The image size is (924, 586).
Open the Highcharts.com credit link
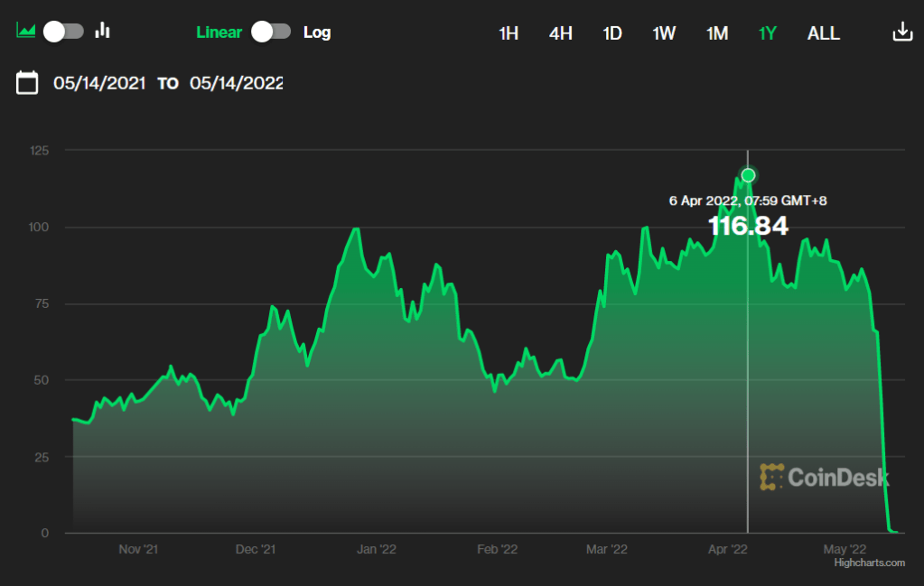(x=869, y=563)
